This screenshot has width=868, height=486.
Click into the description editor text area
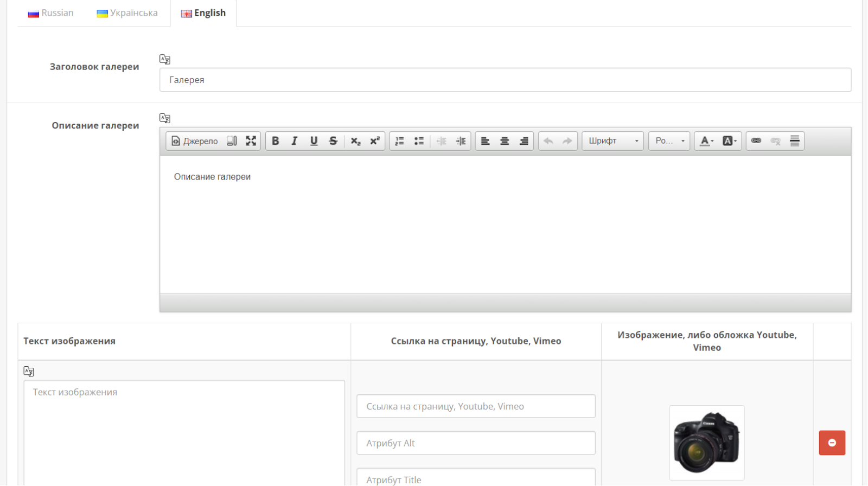click(505, 225)
